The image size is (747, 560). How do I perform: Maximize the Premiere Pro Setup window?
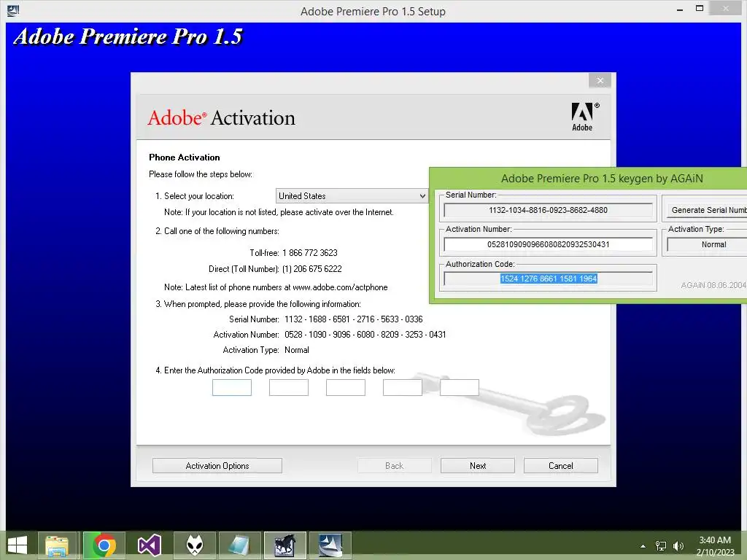tap(700, 9)
